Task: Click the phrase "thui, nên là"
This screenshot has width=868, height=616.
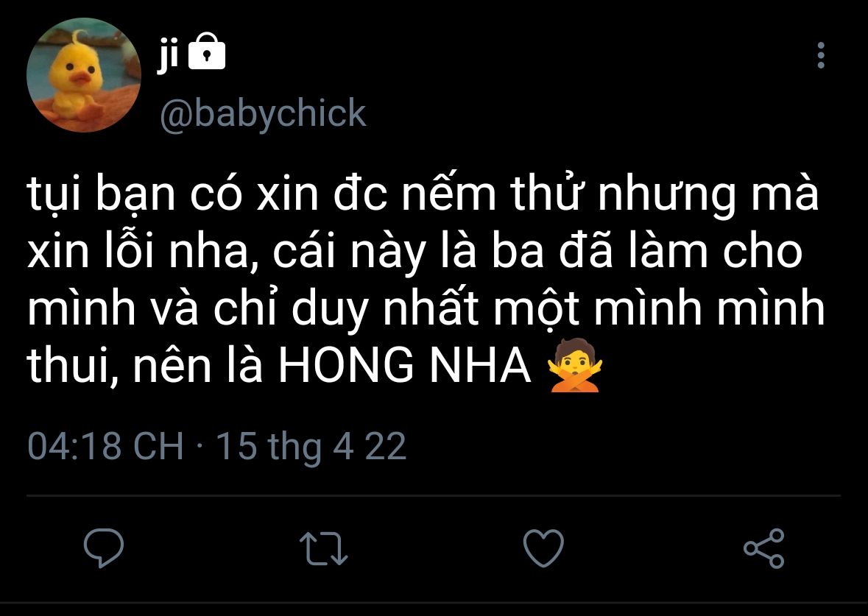Action: (144, 366)
